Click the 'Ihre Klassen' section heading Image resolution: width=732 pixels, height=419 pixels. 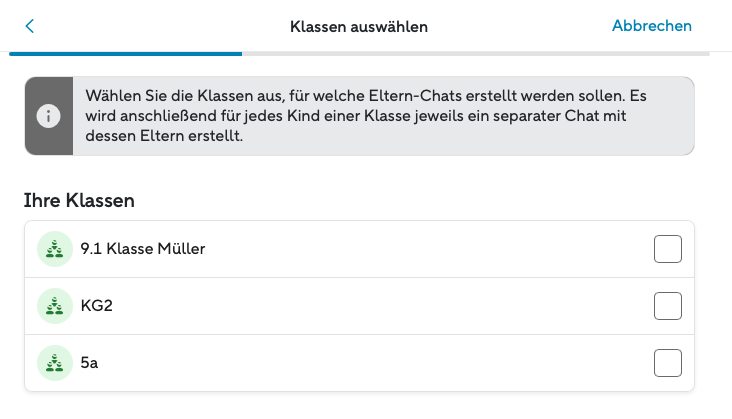[x=79, y=200]
